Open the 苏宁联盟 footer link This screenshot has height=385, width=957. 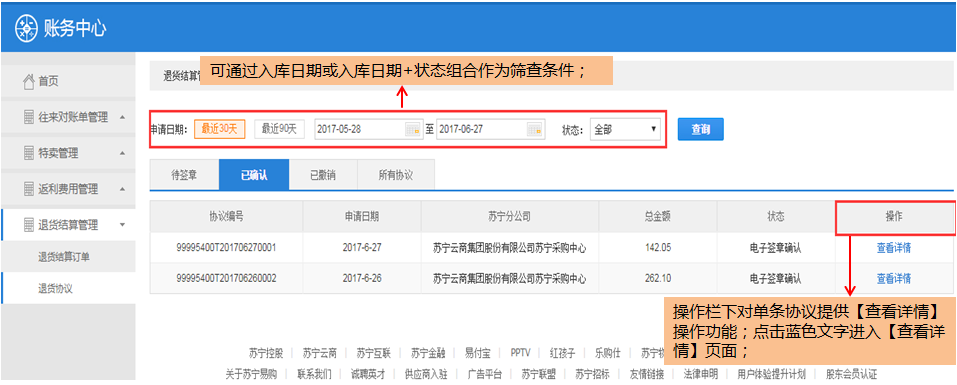coord(539,374)
